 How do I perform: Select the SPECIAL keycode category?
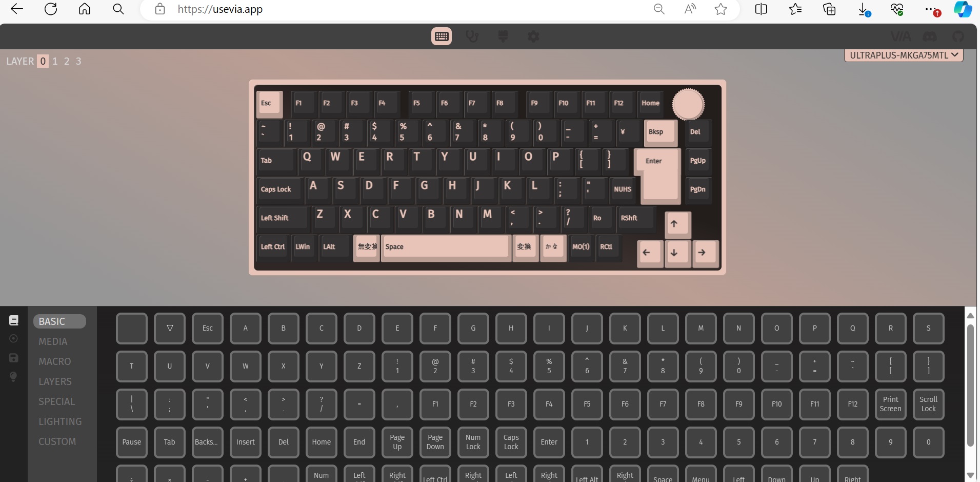pyautogui.click(x=56, y=401)
